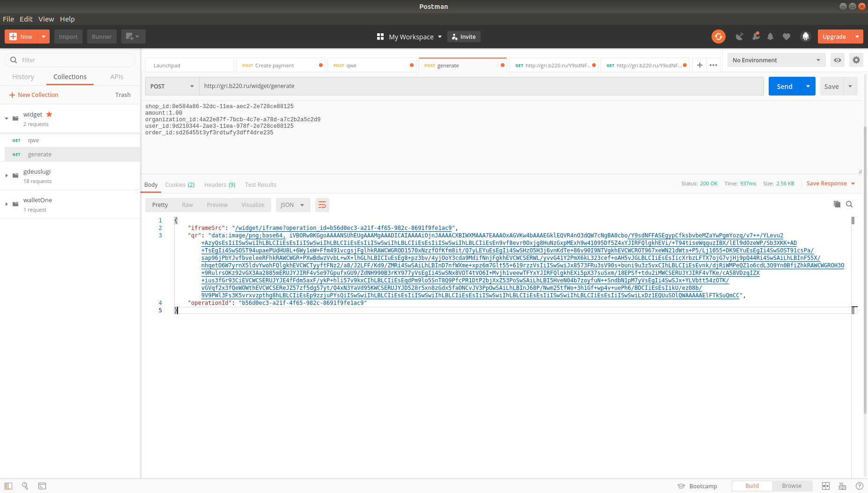Screen dimensions: 868x493
Task: Open environment quick look eye icon
Action: point(838,60)
